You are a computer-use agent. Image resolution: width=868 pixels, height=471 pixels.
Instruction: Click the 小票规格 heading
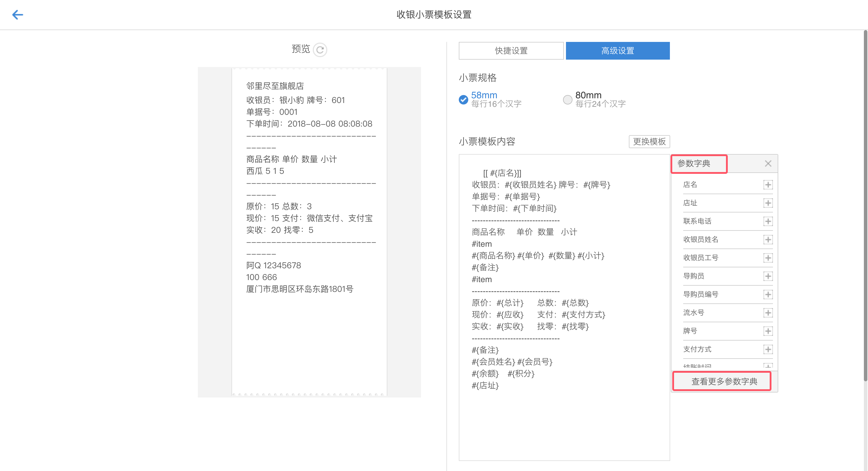point(477,78)
